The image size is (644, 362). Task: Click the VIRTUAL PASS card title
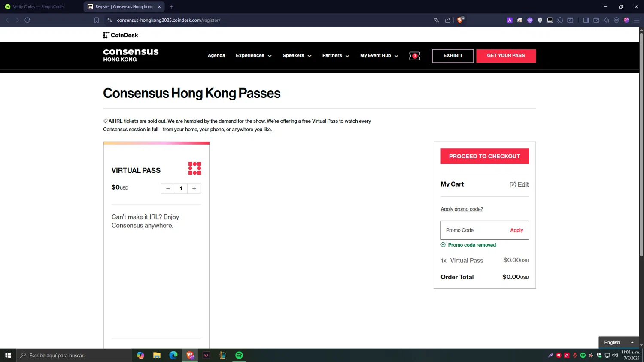click(136, 170)
